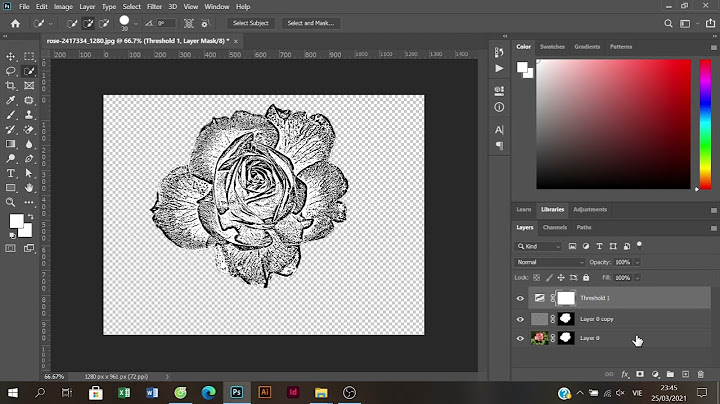
Task: Open File Explorer from the taskbar
Action: coord(321,393)
